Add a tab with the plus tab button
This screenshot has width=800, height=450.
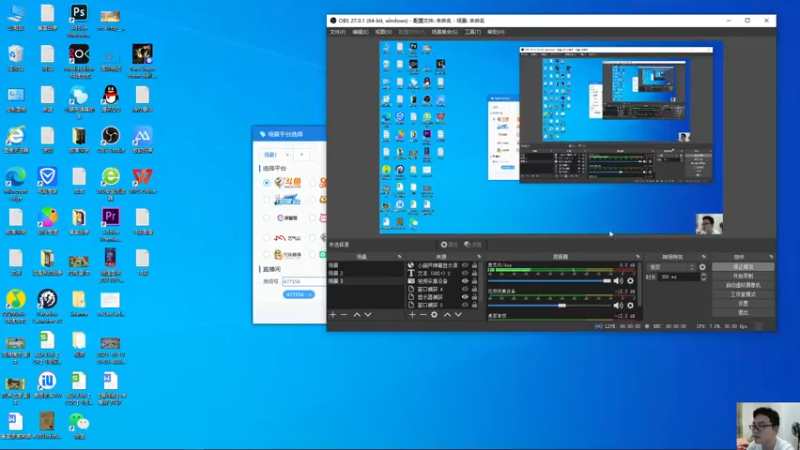click(x=302, y=155)
